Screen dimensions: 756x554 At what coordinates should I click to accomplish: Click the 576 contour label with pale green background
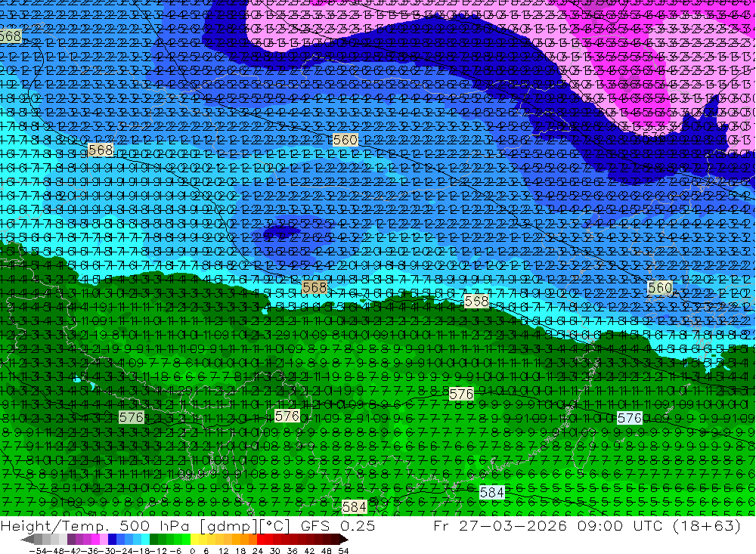coord(131,417)
